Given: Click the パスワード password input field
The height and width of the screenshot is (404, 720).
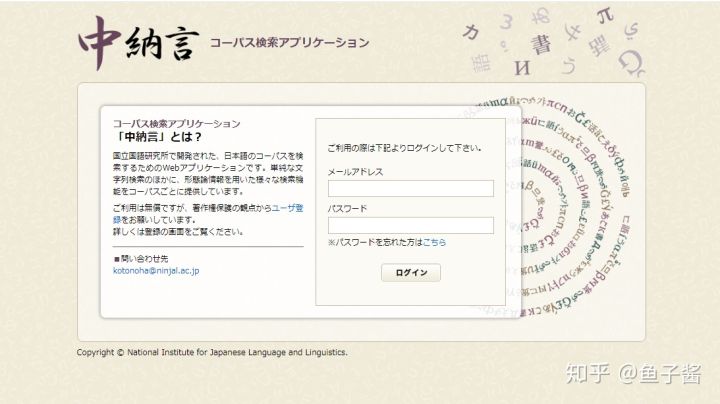Looking at the screenshot, I should [x=411, y=225].
